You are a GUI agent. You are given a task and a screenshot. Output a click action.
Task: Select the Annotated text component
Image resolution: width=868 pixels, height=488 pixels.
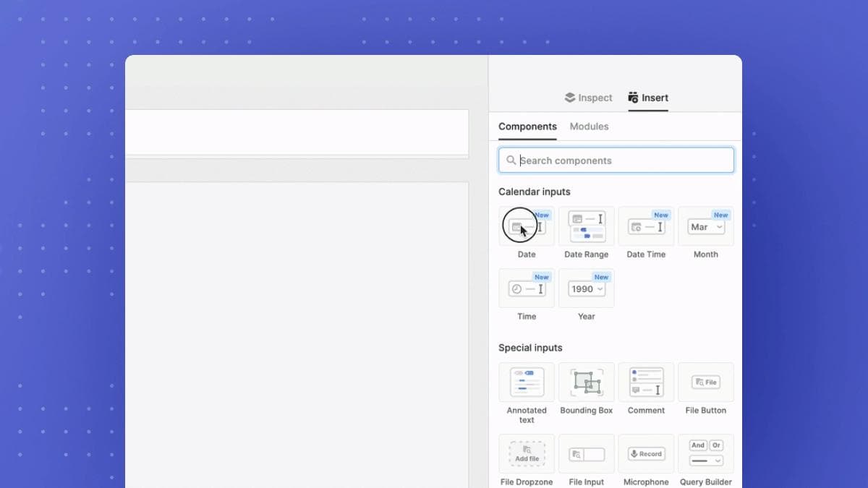coord(527,382)
